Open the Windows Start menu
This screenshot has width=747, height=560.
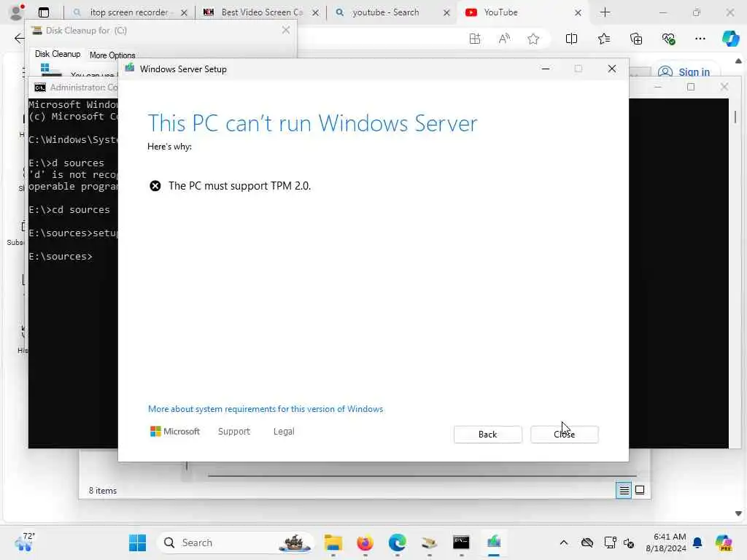tap(137, 542)
